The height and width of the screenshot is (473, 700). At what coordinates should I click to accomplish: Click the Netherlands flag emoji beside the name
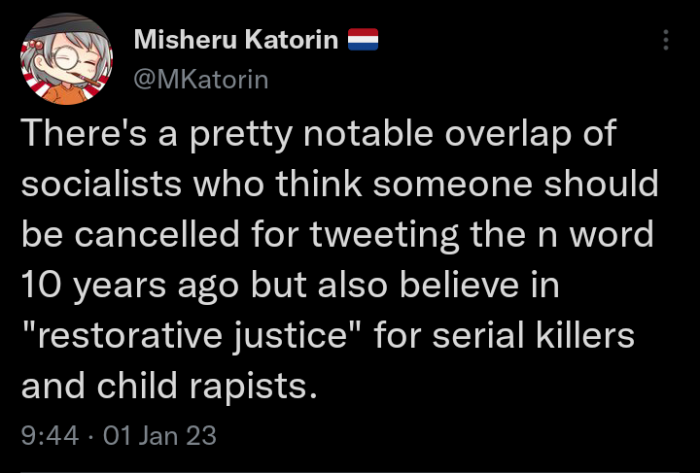click(361, 42)
